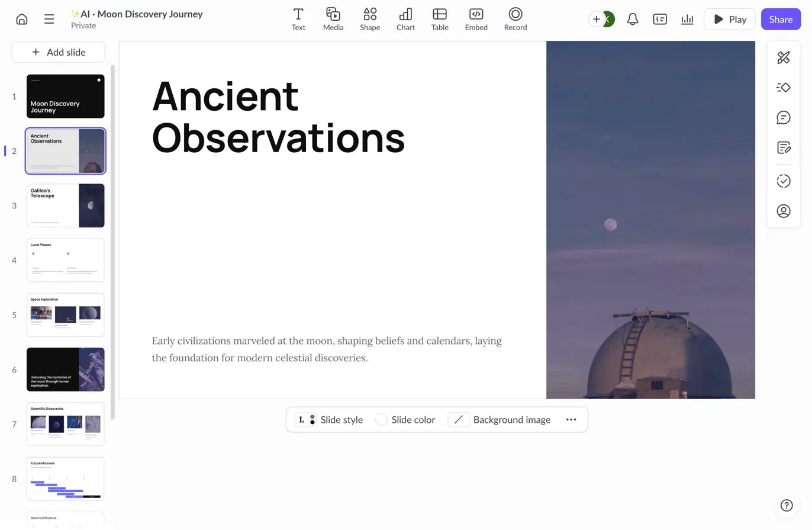Play the presentation
Viewport: 812px width, 530px height.
point(729,20)
